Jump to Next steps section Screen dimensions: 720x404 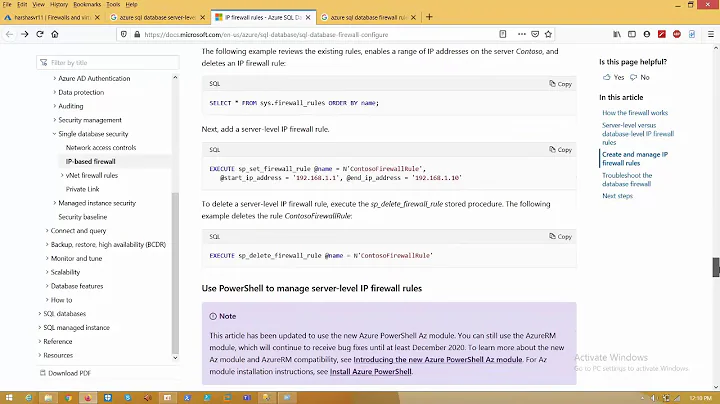click(x=618, y=196)
